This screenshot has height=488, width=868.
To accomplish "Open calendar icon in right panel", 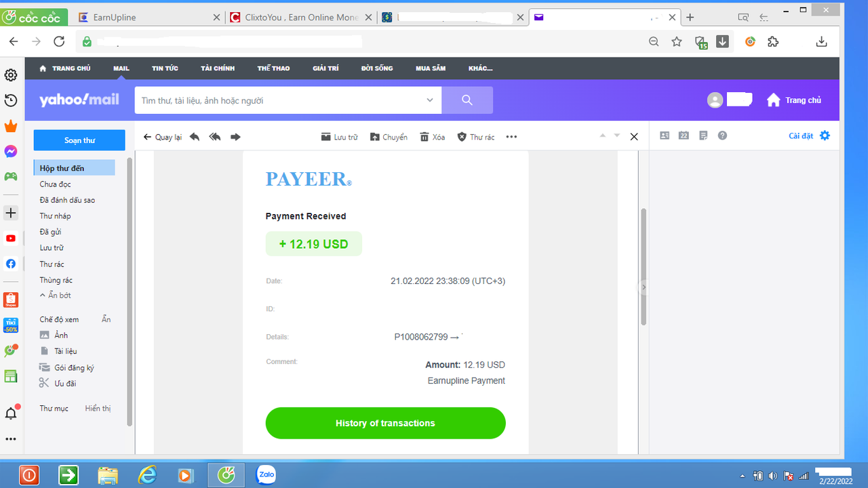I will pos(684,136).
